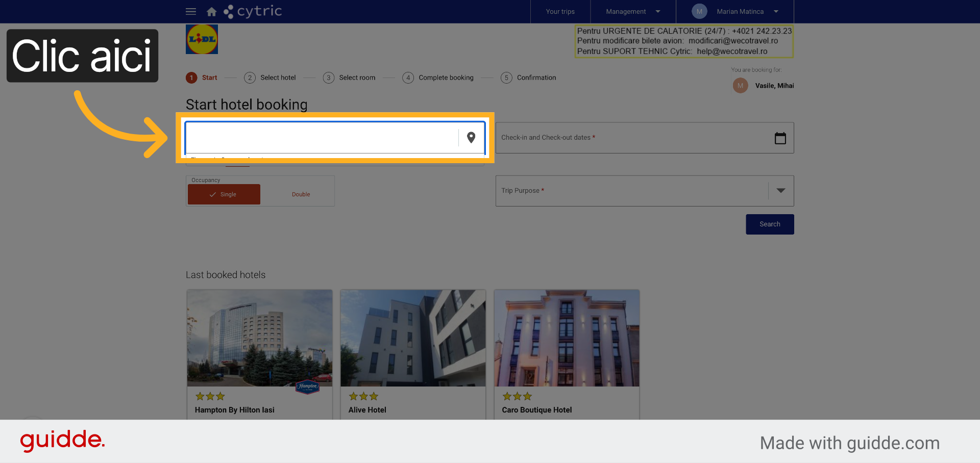980x463 pixels.
Task: Click the cytric logo
Action: click(253, 11)
